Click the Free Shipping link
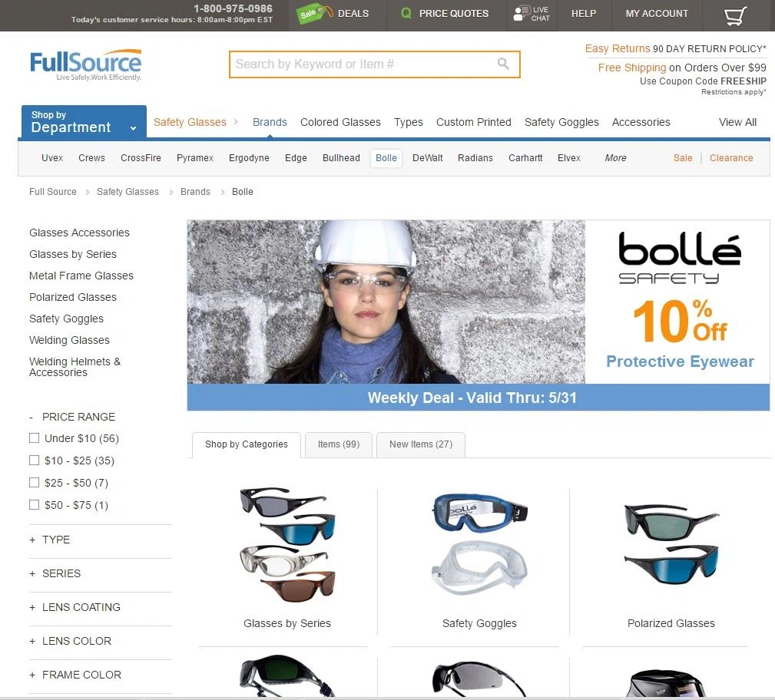This screenshot has width=775, height=700. (632, 68)
